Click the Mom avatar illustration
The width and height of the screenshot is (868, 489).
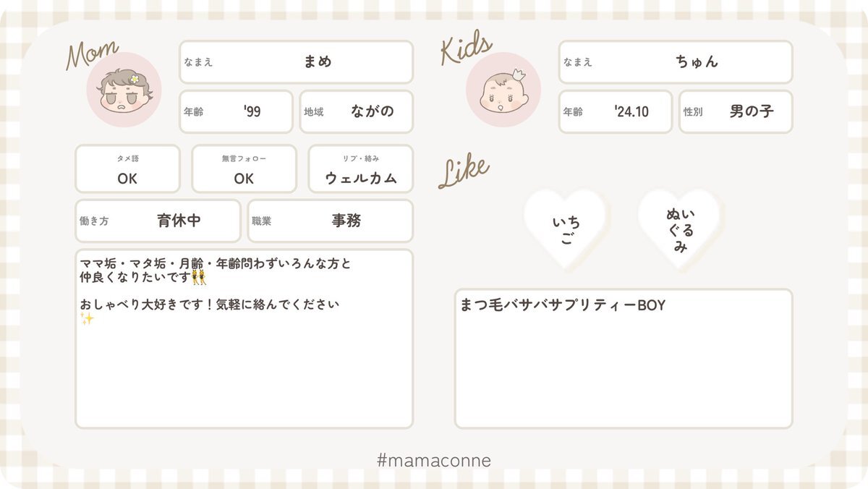[x=124, y=89]
